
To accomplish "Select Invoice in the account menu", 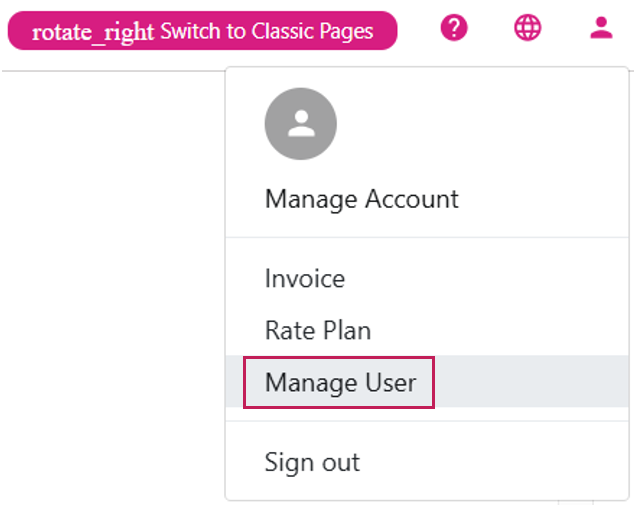I will tap(304, 278).
